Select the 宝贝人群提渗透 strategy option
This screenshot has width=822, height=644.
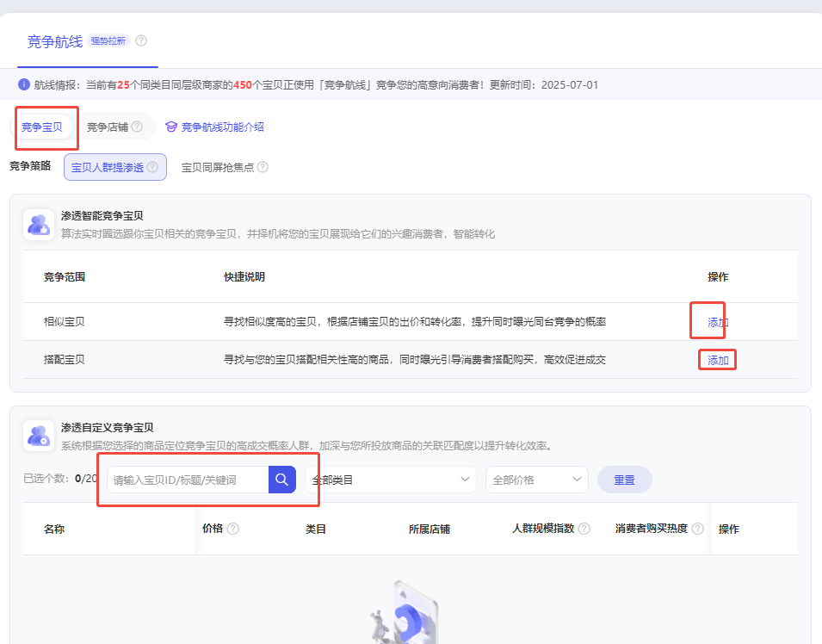point(108,167)
